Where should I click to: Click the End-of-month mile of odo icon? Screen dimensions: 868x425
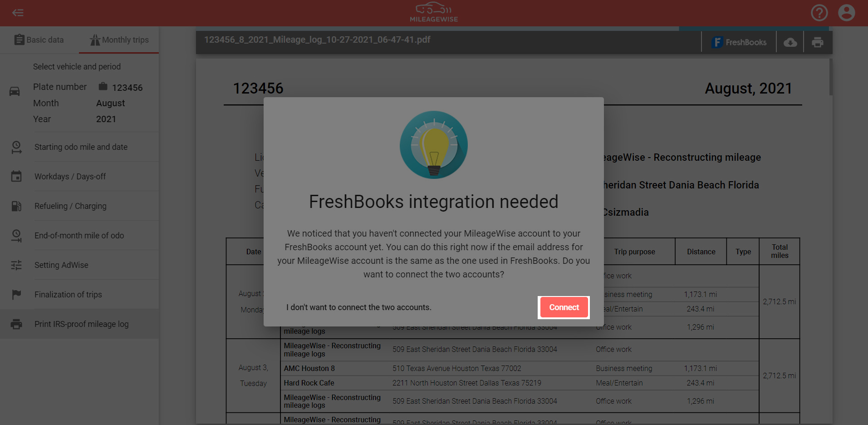point(17,235)
